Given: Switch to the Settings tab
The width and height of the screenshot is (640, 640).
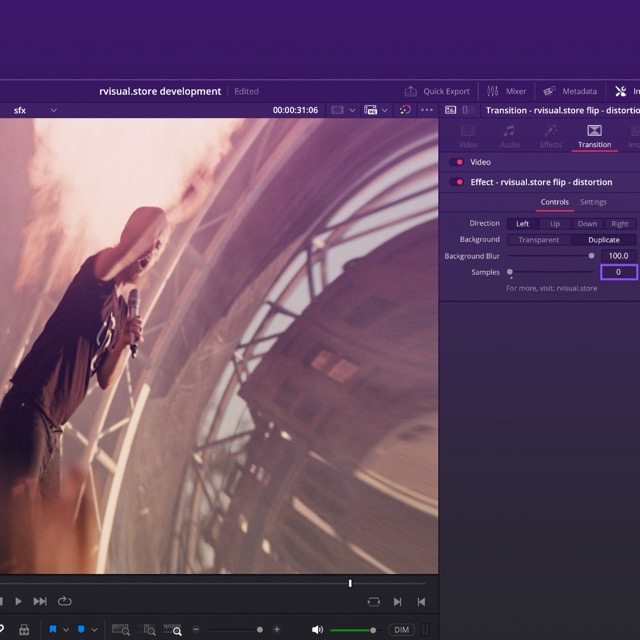Looking at the screenshot, I should (x=593, y=202).
